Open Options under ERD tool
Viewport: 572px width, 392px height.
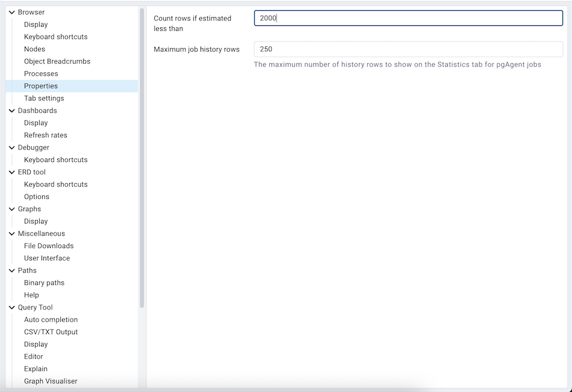coord(36,196)
